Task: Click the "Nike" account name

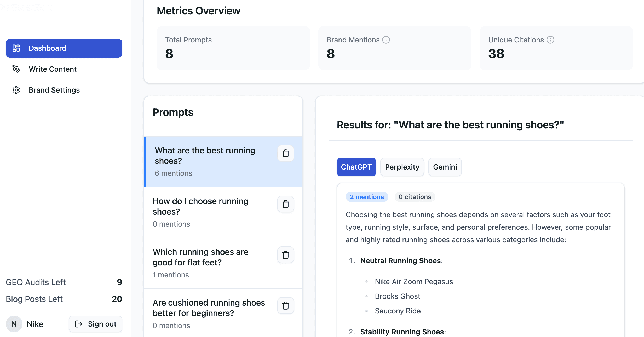Action: click(x=35, y=324)
